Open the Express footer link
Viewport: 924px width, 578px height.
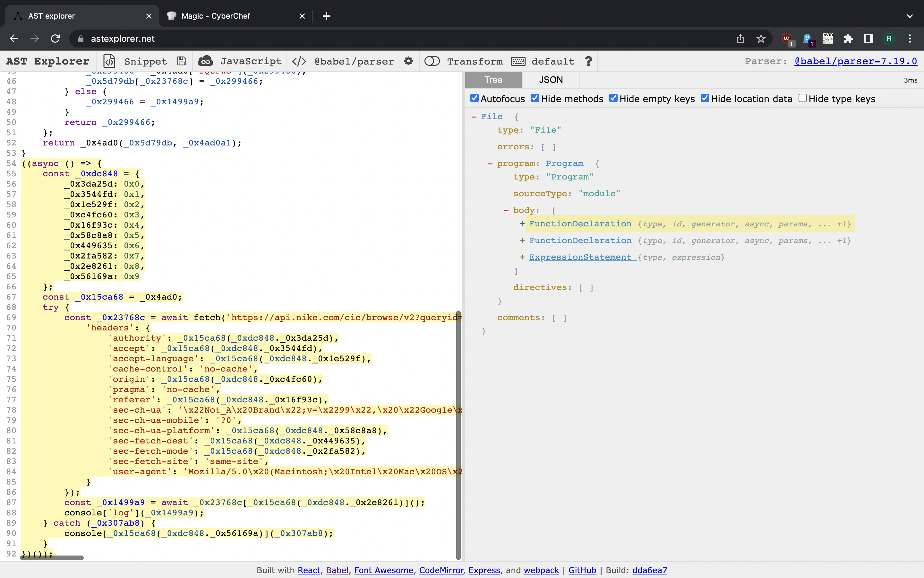484,570
